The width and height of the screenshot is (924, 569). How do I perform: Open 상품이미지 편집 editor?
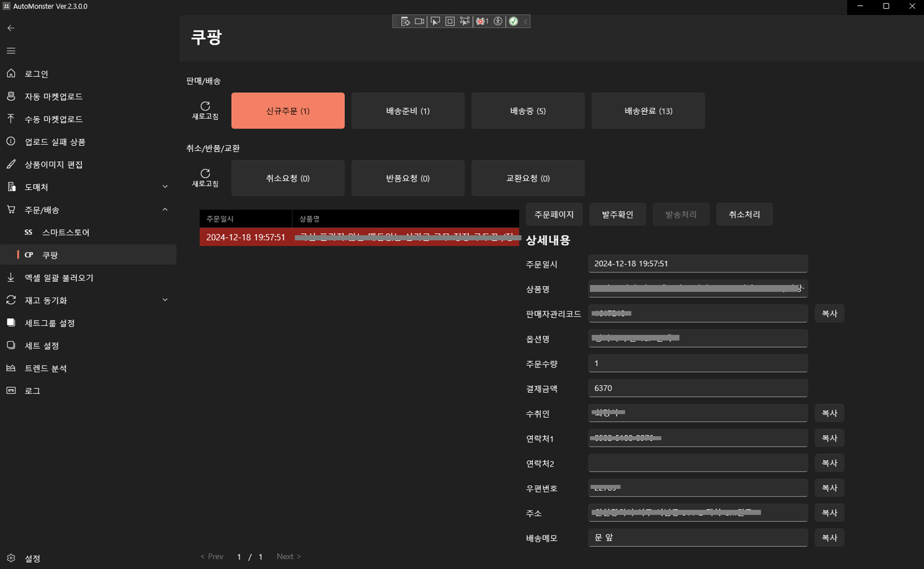click(88, 164)
